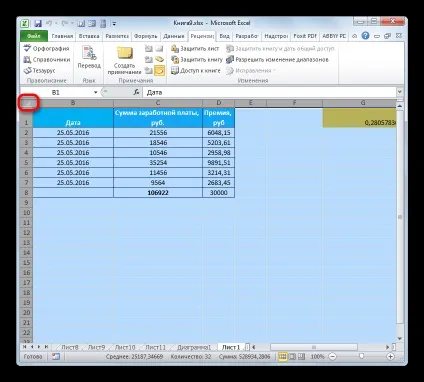Click the Перевод translate button
Image resolution: width=424 pixels, height=382 pixels.
(x=89, y=57)
